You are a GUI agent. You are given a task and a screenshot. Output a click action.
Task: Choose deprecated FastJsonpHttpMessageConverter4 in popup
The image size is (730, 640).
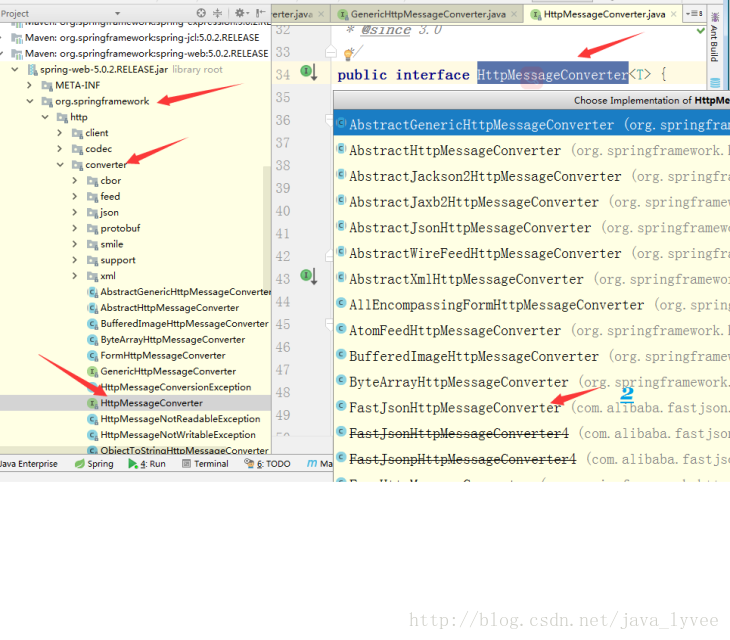pyautogui.click(x=531, y=459)
